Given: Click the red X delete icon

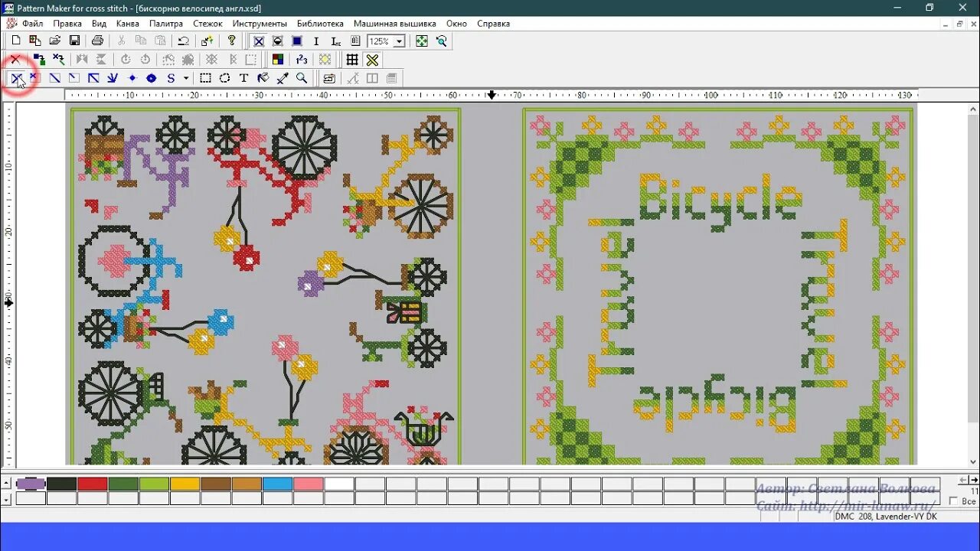Looking at the screenshot, I should tap(15, 59).
